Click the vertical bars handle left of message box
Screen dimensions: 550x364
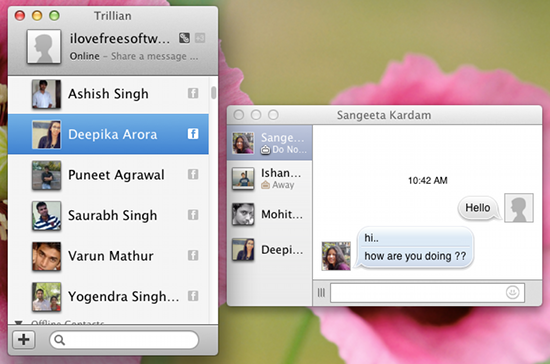[x=321, y=292]
